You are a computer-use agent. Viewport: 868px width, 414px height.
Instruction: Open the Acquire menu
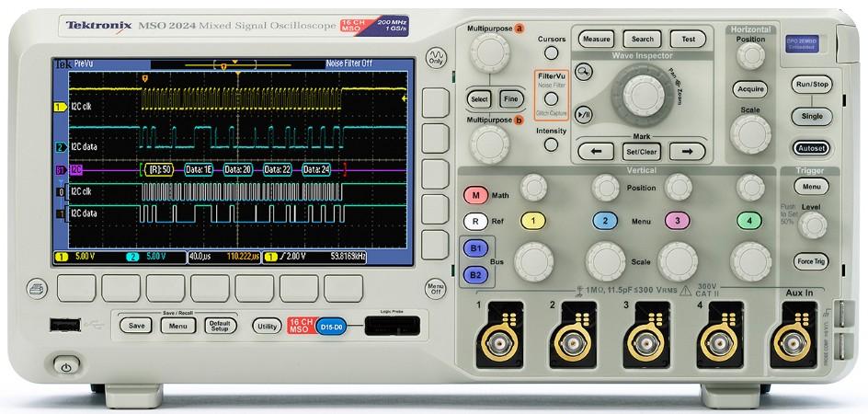pos(750,89)
